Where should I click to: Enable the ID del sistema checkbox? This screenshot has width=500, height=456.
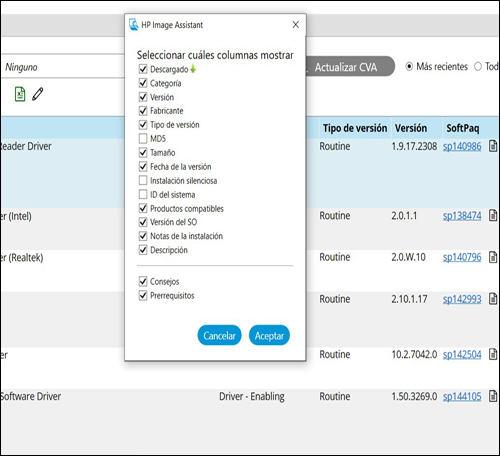pyautogui.click(x=143, y=194)
